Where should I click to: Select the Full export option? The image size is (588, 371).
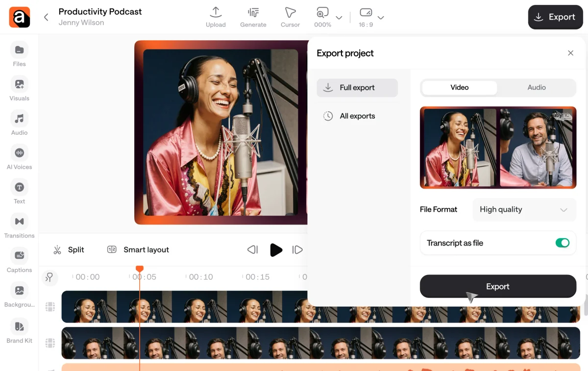click(x=357, y=88)
